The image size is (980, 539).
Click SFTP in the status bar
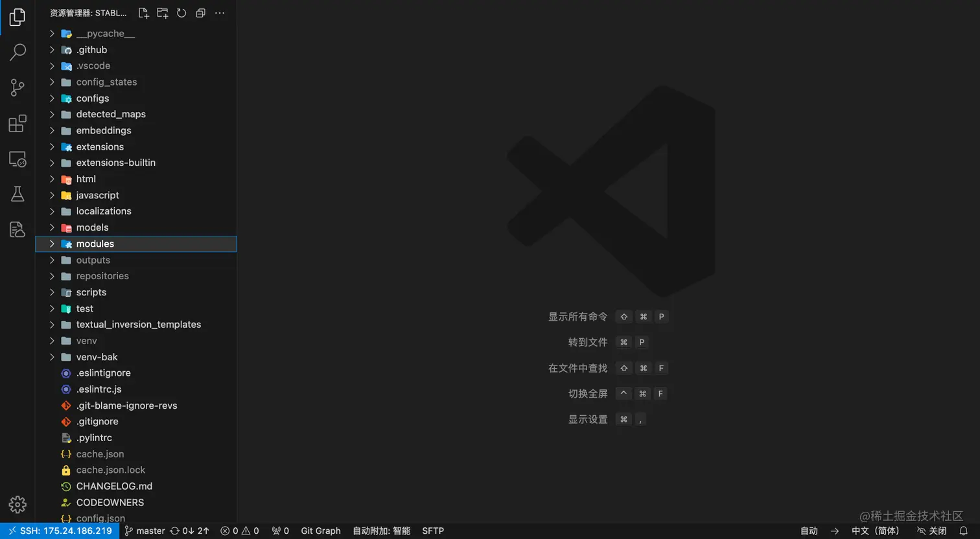coord(433,531)
